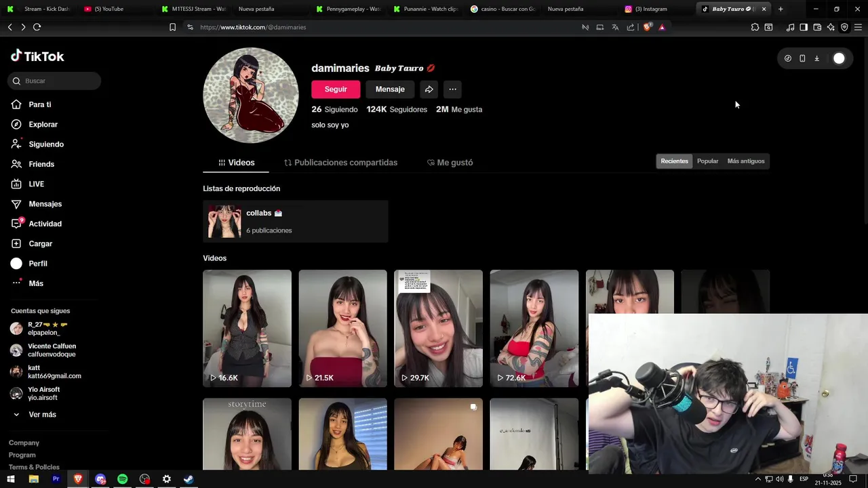
Task: Sort videos by Recientes
Action: [674, 161]
